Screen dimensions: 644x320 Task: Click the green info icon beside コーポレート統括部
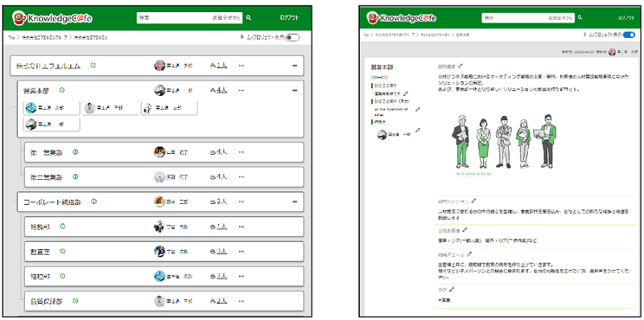(93, 202)
